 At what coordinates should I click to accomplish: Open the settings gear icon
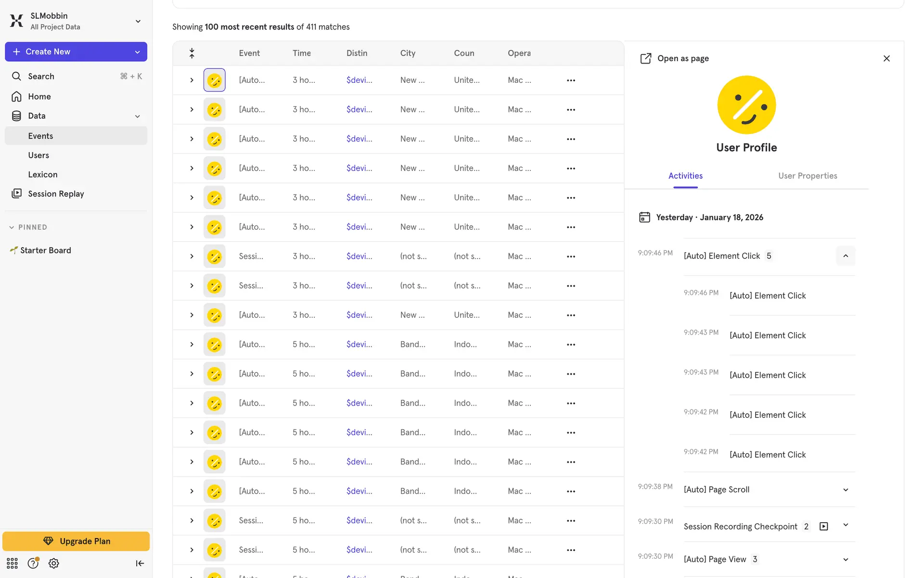tap(54, 563)
